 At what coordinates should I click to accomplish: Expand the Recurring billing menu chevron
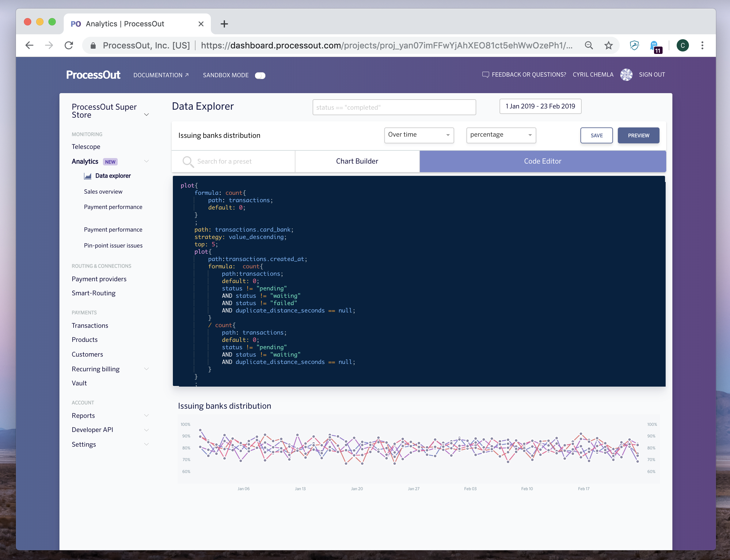tap(146, 369)
